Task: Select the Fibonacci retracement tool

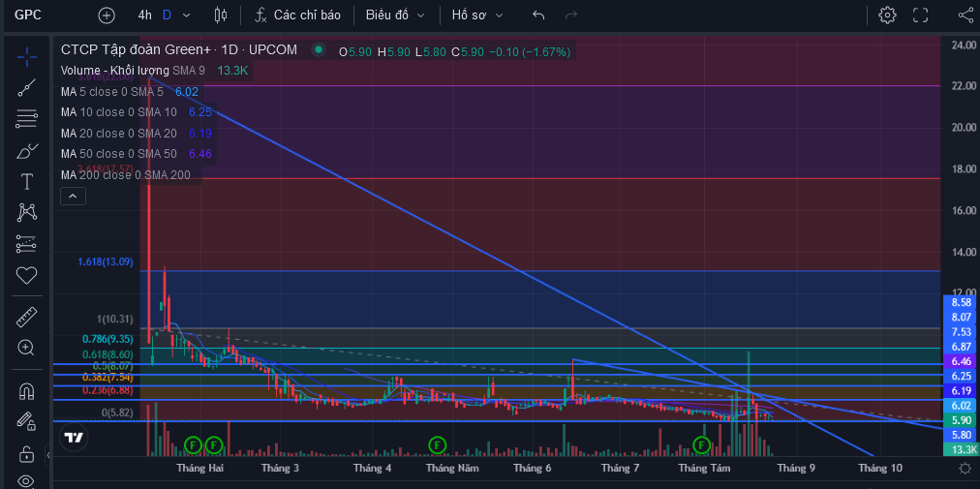Action: [26, 118]
